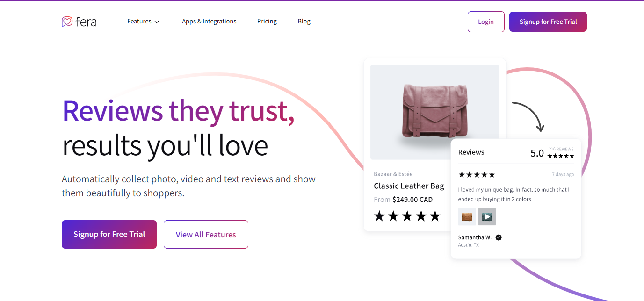Viewport: 644px width, 301px height.
Task: Open the Apps & Integrations menu item
Action: pos(209,21)
